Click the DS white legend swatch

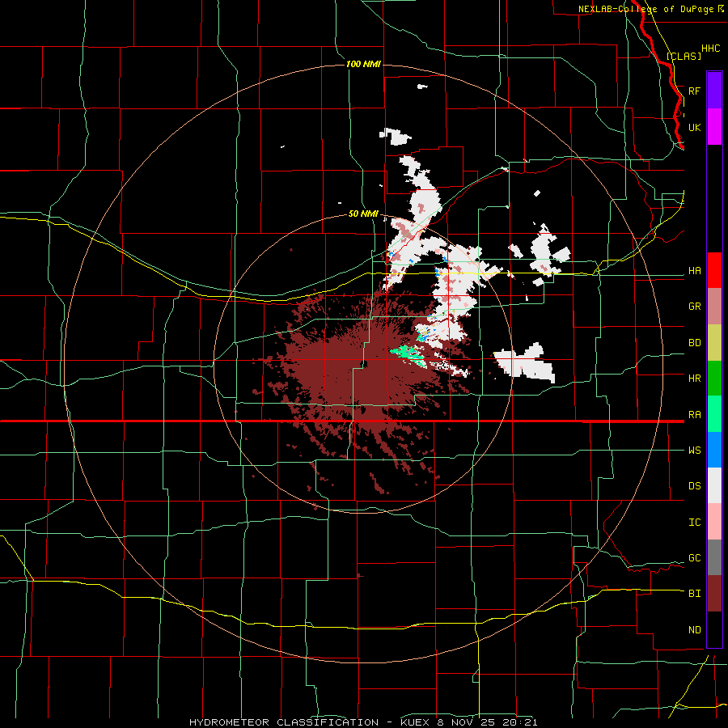click(x=714, y=485)
